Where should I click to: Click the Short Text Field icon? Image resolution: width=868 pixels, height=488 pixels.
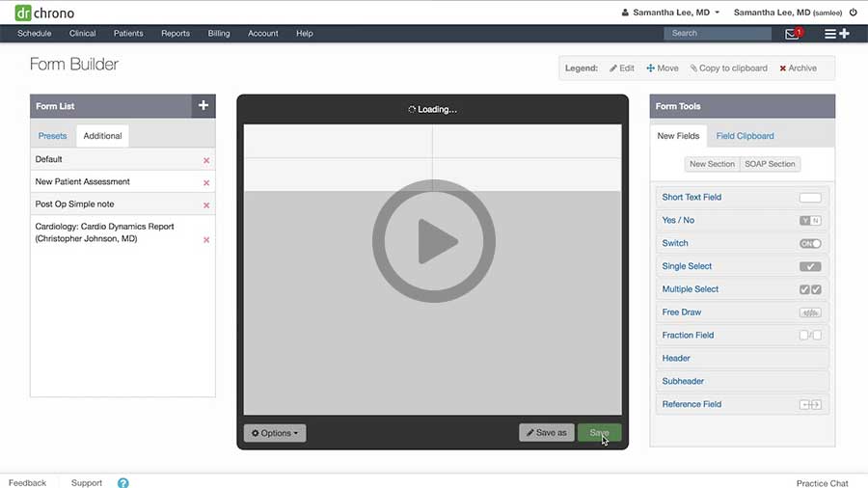[810, 198]
